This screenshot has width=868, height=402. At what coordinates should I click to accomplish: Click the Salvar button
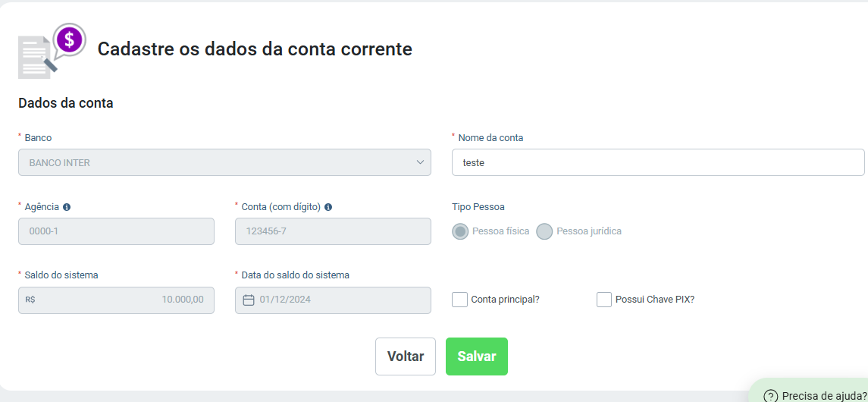coord(477,356)
